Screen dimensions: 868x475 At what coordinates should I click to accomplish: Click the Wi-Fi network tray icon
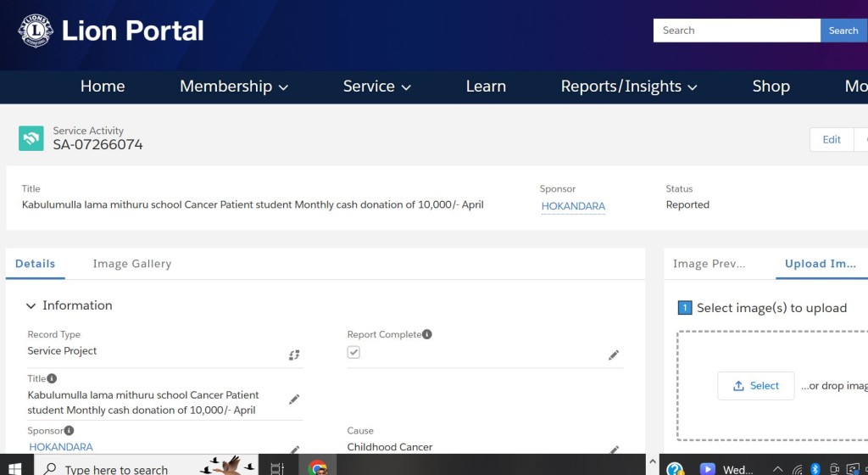tap(797, 469)
